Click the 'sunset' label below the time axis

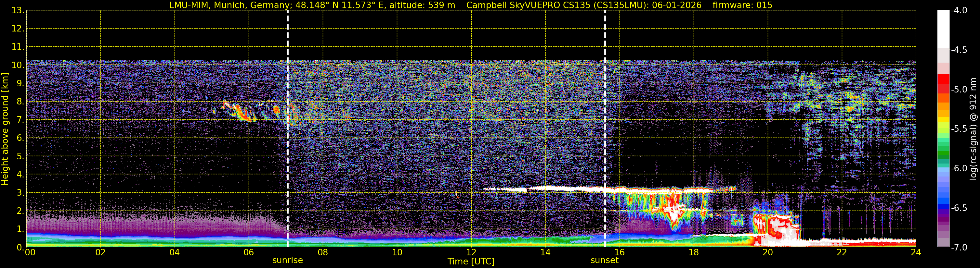click(605, 261)
